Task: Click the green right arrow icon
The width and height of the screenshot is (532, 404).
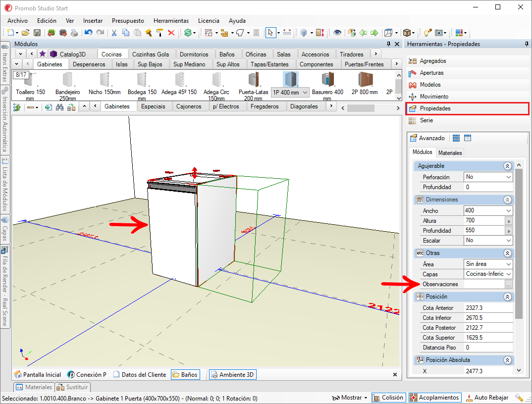Action: (x=374, y=33)
